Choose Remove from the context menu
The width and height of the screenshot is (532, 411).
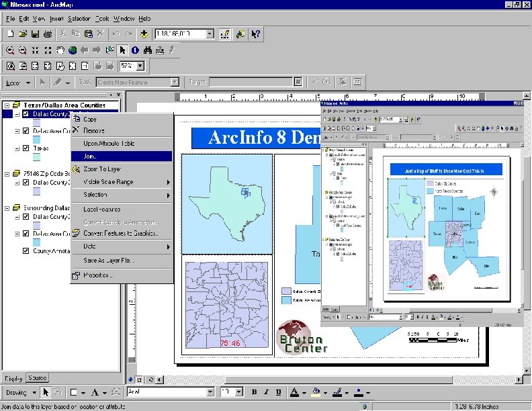coord(122,130)
